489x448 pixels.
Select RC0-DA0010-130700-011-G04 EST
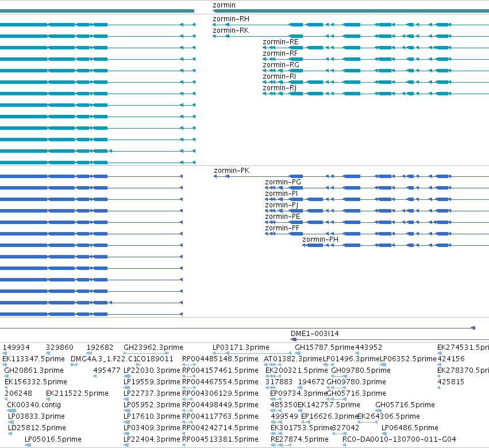[399, 439]
